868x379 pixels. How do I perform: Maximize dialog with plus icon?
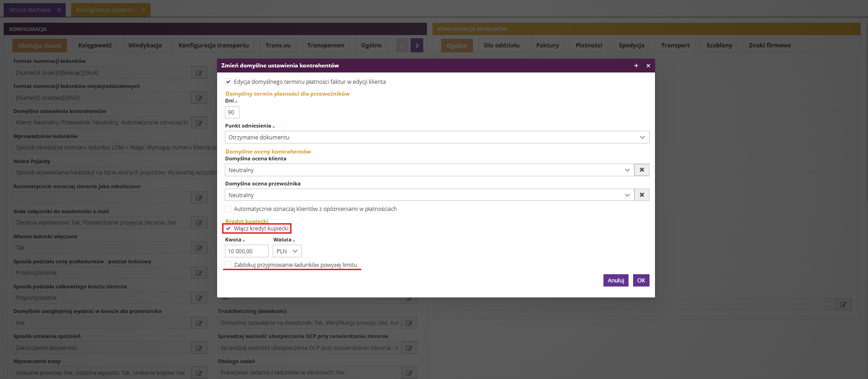[636, 66]
